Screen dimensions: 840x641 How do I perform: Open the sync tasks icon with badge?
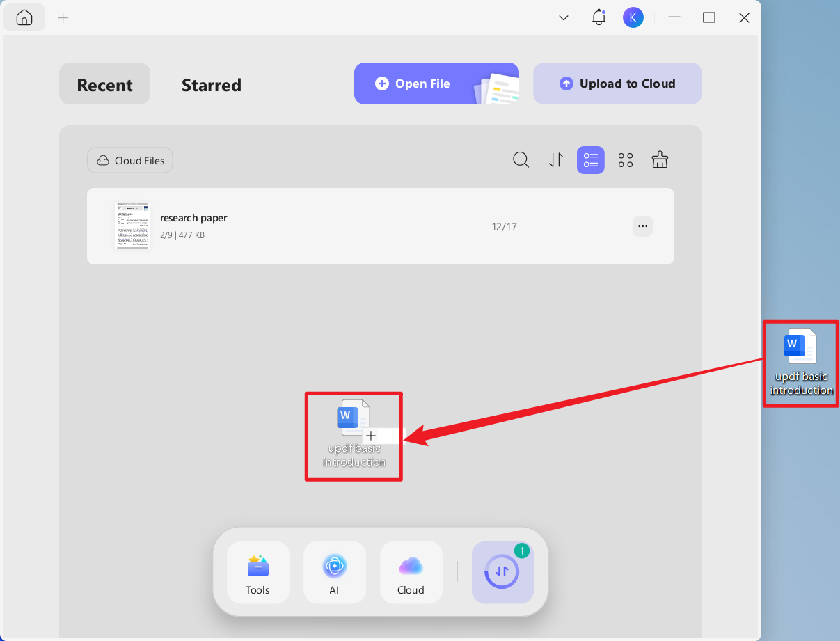pyautogui.click(x=503, y=572)
